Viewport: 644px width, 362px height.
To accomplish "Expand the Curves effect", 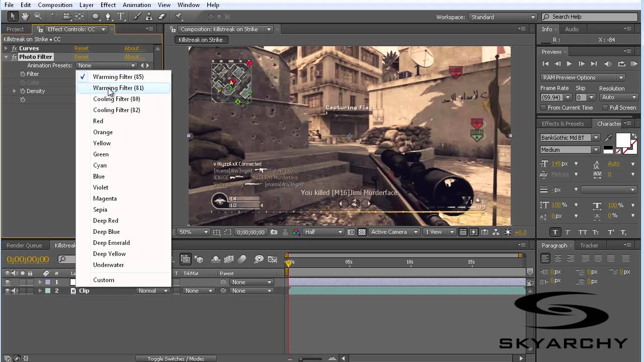I will point(6,48).
